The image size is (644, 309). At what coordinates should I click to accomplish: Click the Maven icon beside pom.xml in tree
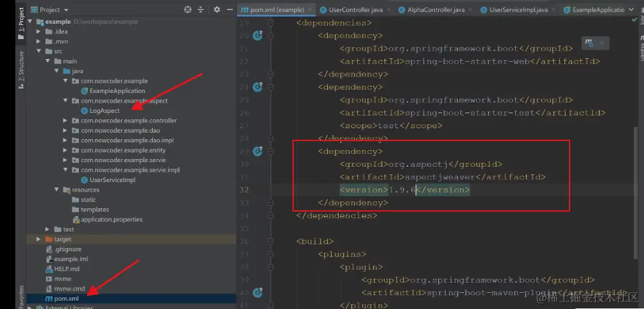pyautogui.click(x=49, y=298)
